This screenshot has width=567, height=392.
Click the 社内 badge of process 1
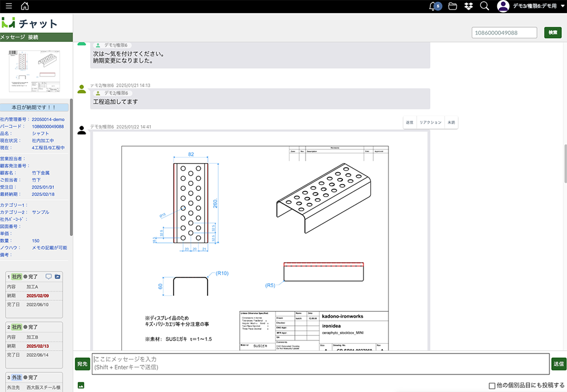(16, 277)
